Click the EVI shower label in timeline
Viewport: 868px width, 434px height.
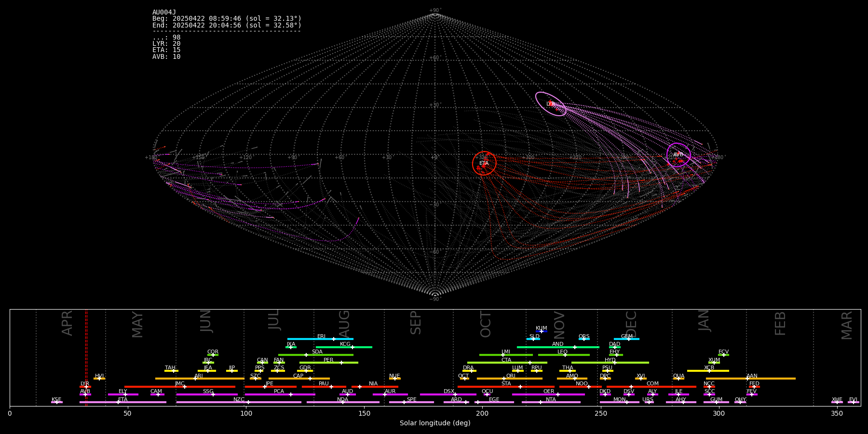pyautogui.click(x=854, y=400)
